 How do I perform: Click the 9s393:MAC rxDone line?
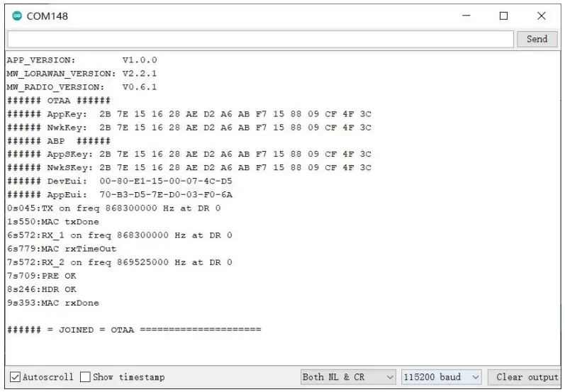[53, 303]
